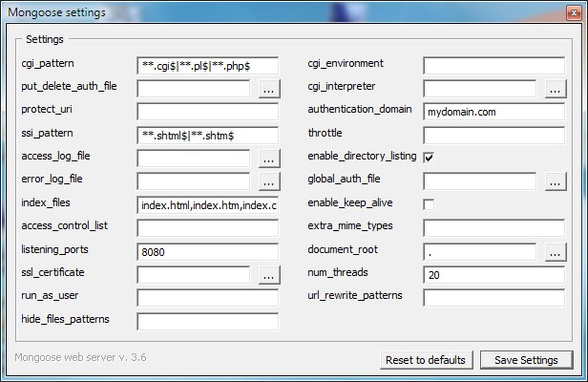Disable the enable_directory_listing checkbox

[x=429, y=157]
